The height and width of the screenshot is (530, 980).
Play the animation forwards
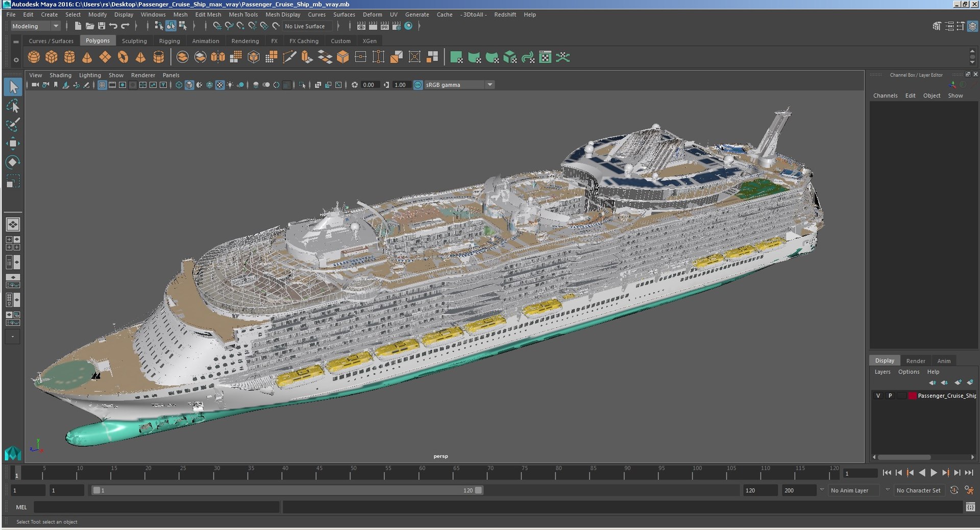tap(934, 473)
